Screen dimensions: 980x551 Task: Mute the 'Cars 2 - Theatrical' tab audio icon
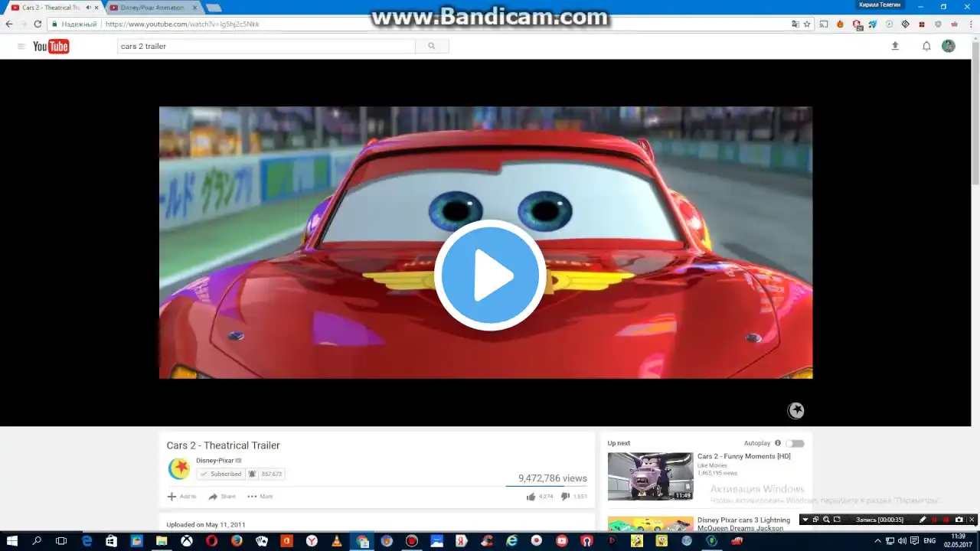pos(88,8)
